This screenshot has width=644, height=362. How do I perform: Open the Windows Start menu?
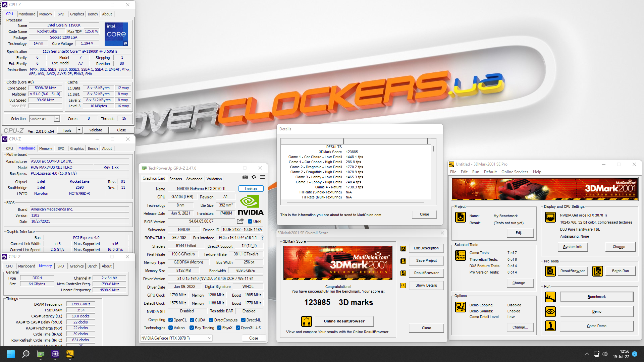(11, 354)
